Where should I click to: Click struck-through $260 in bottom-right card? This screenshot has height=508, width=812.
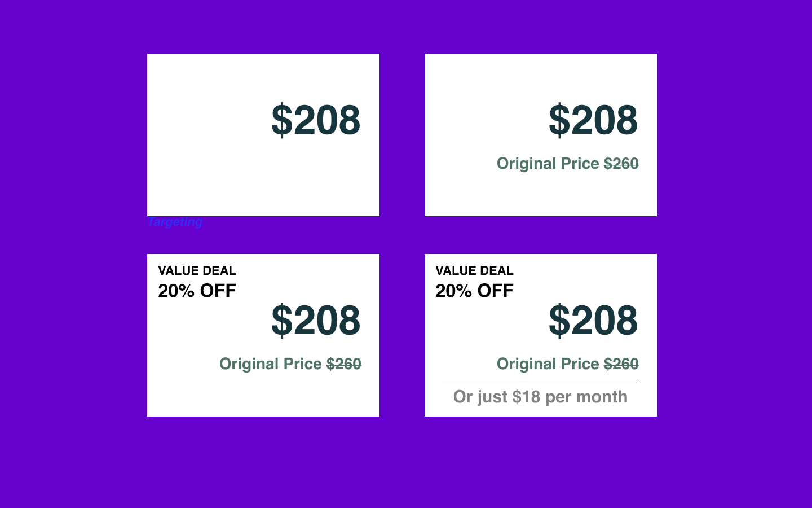click(621, 364)
